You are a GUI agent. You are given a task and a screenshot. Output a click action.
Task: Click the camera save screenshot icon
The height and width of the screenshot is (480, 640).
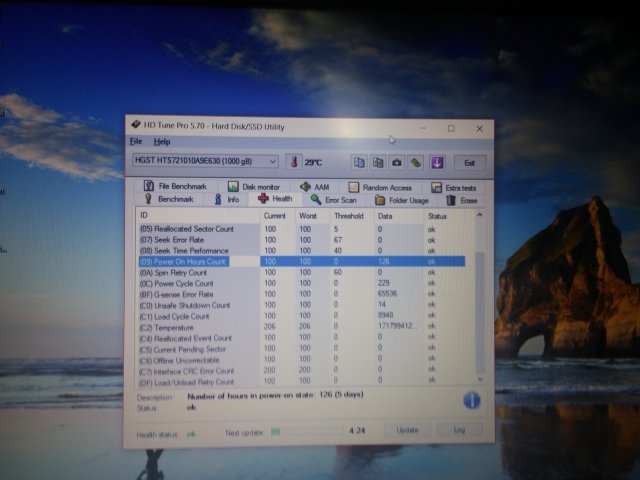[x=396, y=162]
